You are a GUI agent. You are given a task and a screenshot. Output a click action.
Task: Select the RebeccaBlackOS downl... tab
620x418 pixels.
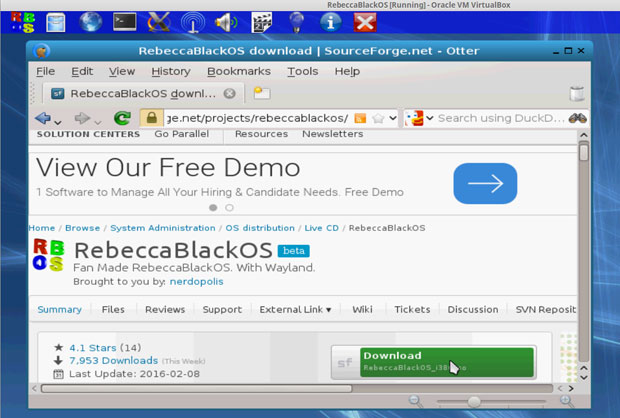click(x=143, y=93)
